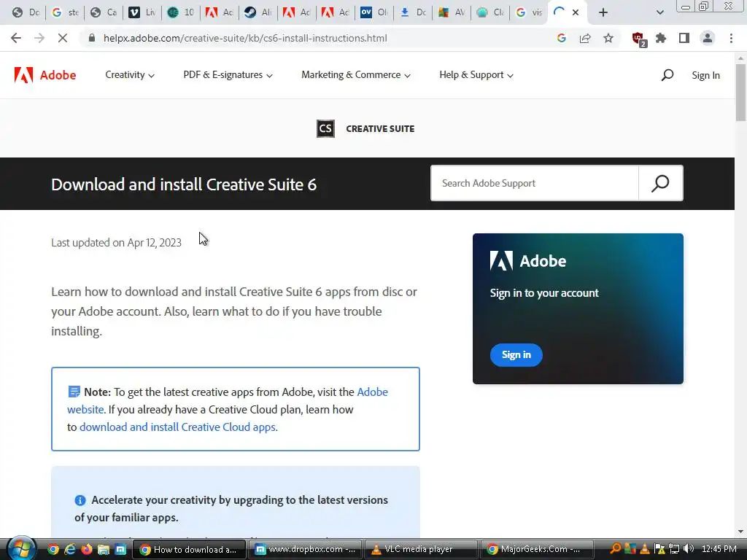Switch to the 'Liv' tab

click(142, 12)
